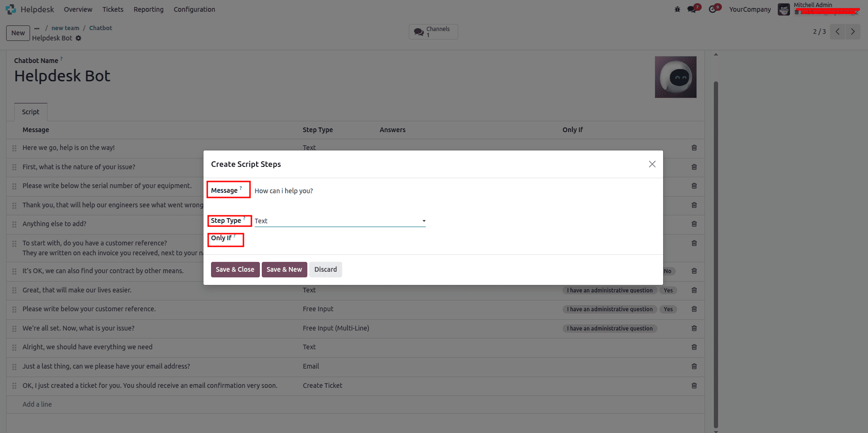Click 'Add a line' at the bottom of the script
The height and width of the screenshot is (433, 868).
click(x=37, y=404)
